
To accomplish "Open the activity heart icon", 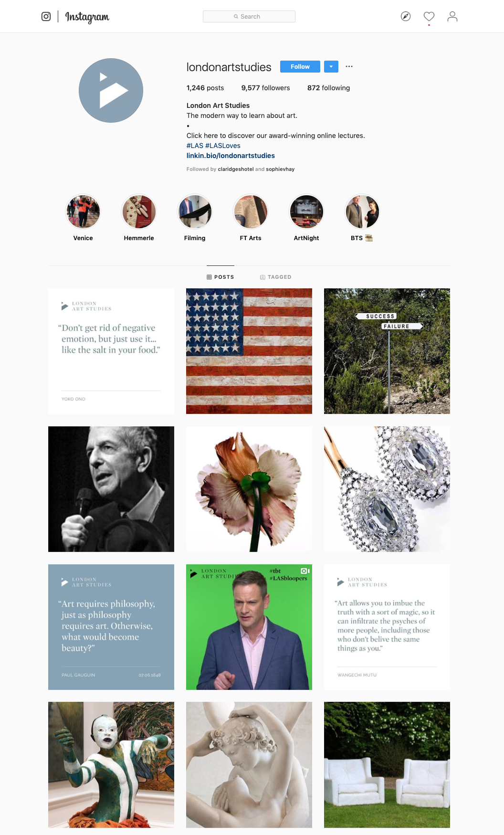I will click(x=429, y=17).
